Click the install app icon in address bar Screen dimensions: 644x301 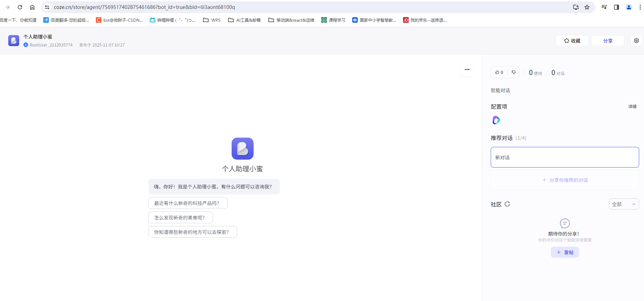(x=576, y=7)
